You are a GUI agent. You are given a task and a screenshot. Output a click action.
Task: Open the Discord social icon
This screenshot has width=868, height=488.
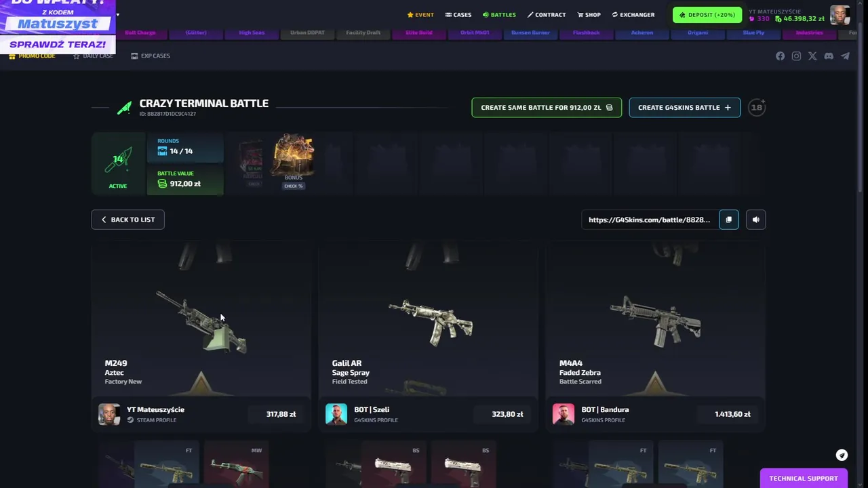pos(829,56)
